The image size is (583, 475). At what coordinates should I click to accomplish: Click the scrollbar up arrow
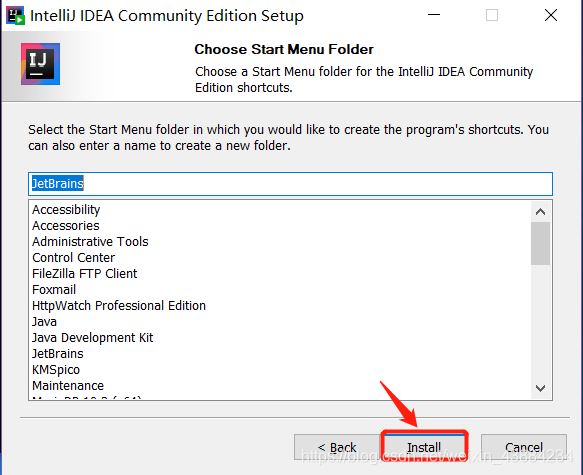point(540,212)
